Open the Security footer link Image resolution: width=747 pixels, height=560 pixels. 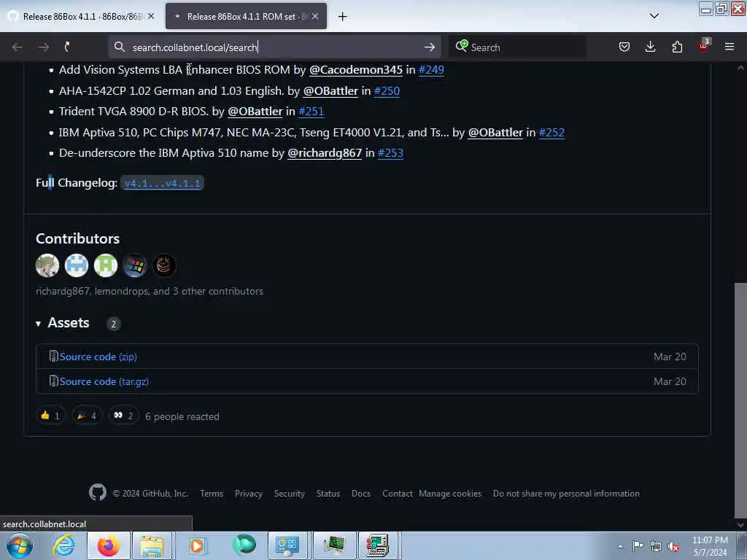tap(289, 494)
